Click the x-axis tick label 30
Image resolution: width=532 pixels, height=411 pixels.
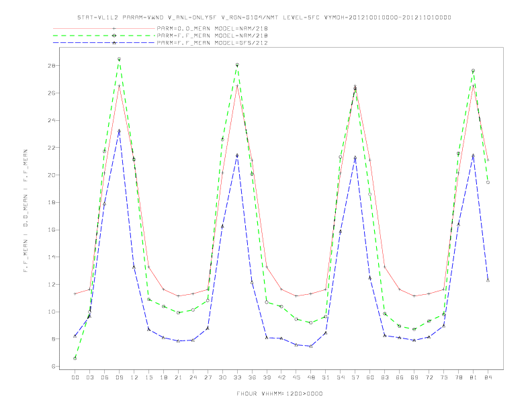pyautogui.click(x=222, y=377)
